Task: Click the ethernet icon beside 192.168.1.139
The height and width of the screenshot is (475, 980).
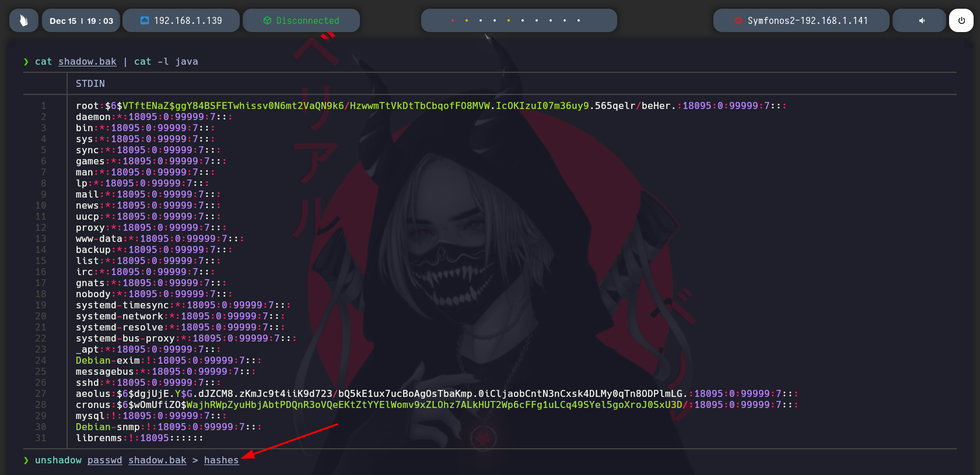Action: click(145, 20)
